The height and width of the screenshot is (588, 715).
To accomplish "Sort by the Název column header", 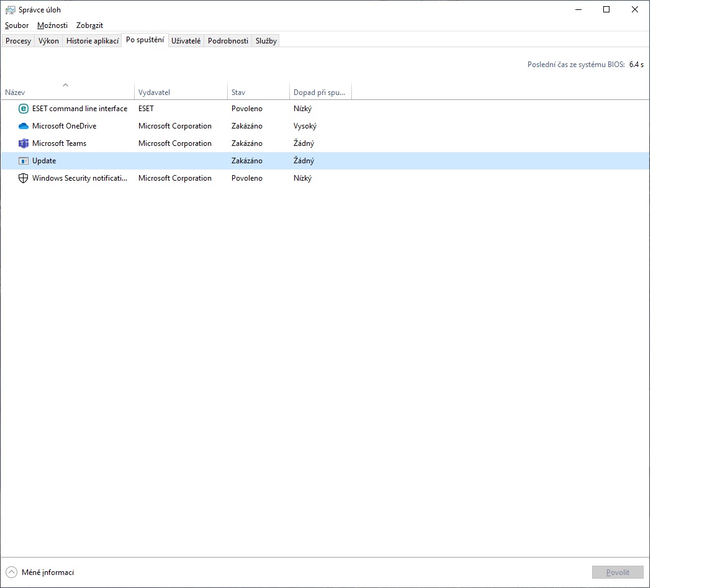I will [x=68, y=92].
